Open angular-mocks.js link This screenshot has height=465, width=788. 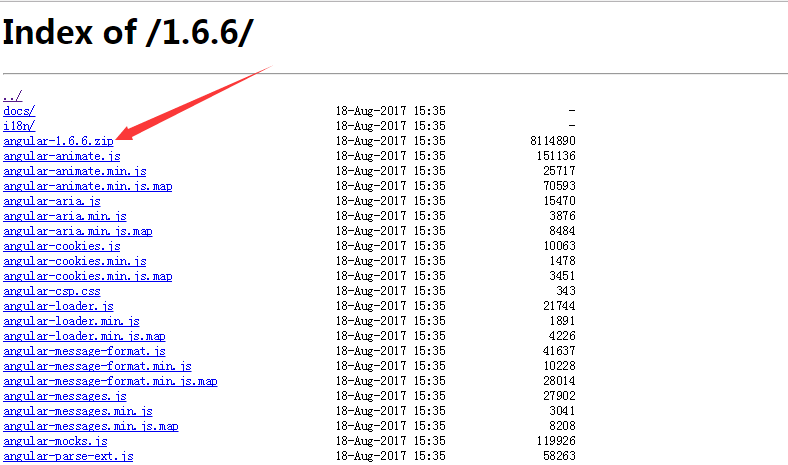[55, 441]
